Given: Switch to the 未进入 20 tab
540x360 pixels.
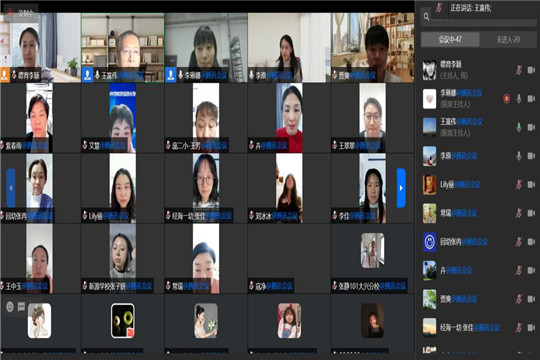Looking at the screenshot, I should 508,40.
